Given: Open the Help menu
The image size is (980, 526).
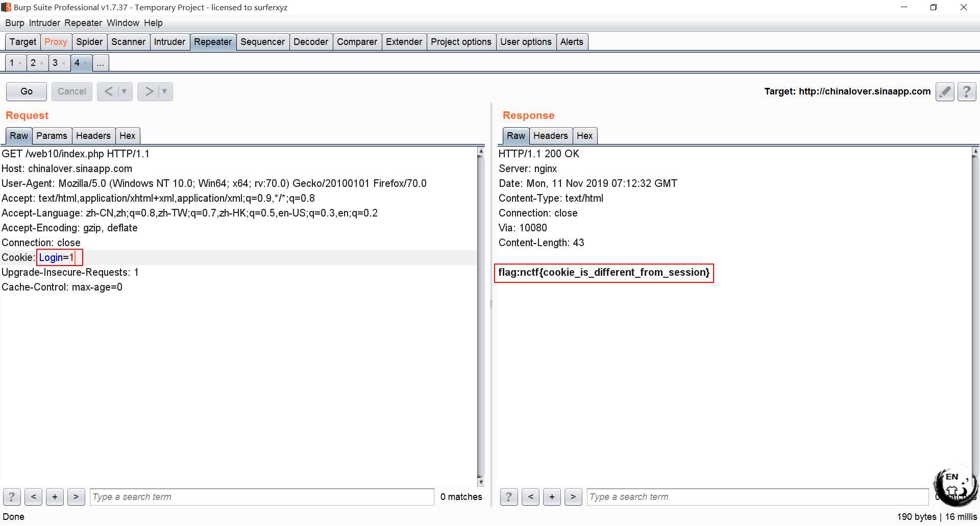Looking at the screenshot, I should (153, 23).
